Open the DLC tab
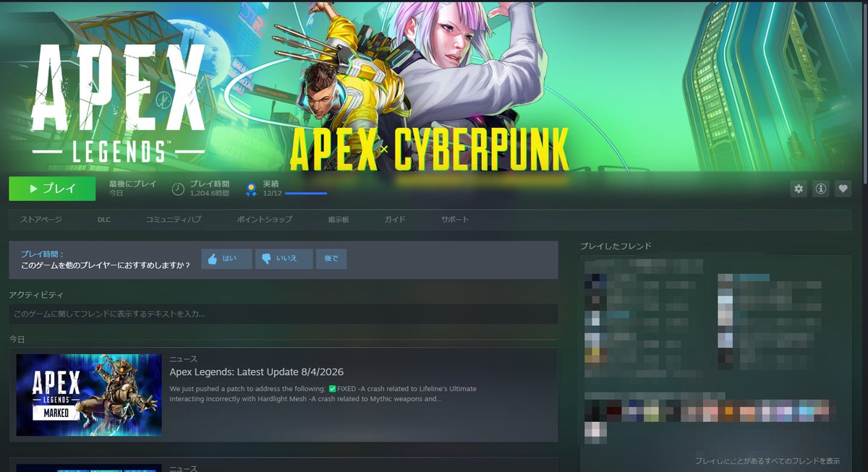 click(104, 219)
